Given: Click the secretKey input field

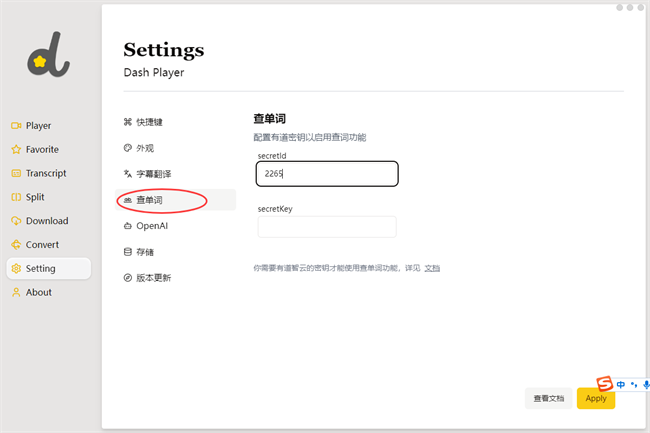Looking at the screenshot, I should pos(327,227).
